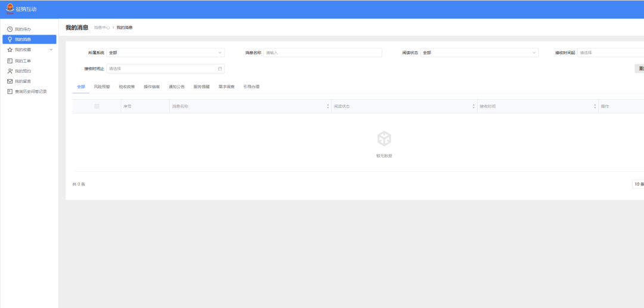
Task: Open the calendar icon in 接收时间止 field
Action: click(219, 69)
